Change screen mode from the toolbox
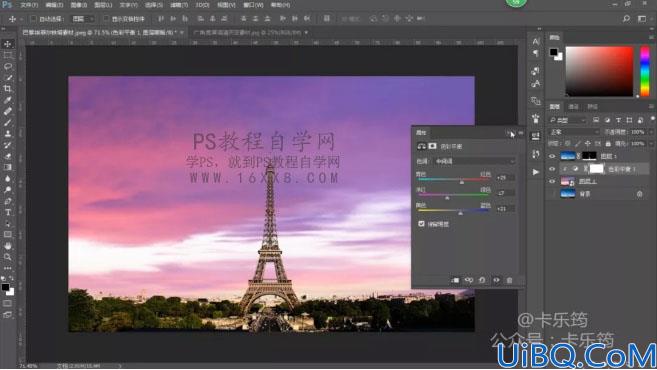The width and height of the screenshot is (657, 370). pyautogui.click(x=8, y=315)
